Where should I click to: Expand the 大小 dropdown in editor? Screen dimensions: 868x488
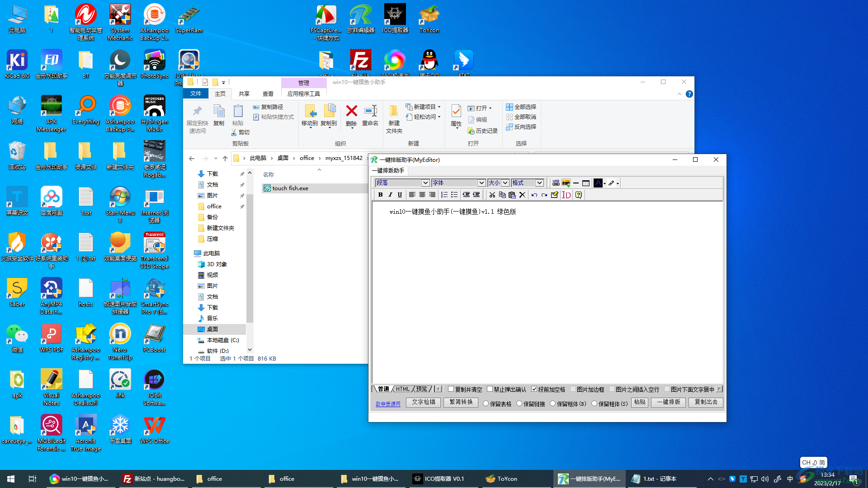pos(505,183)
